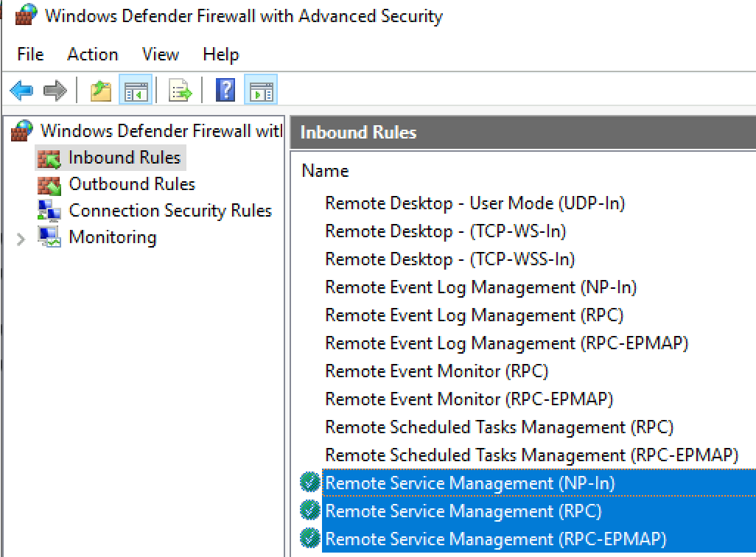
Task: Click green check icon for Remote Service Management (NP-In)
Action: 310,483
